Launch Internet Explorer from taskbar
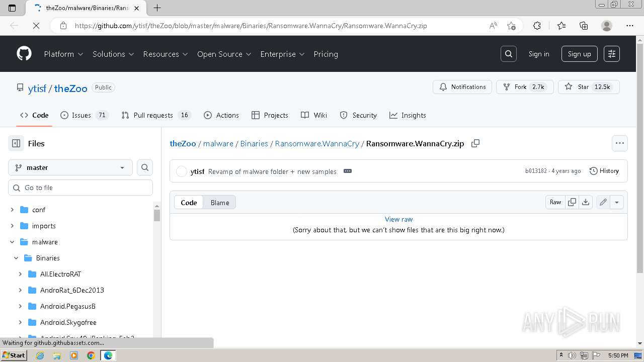Image resolution: width=644 pixels, height=362 pixels. pos(40,355)
